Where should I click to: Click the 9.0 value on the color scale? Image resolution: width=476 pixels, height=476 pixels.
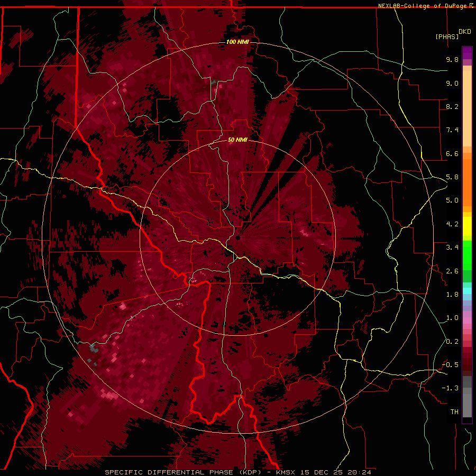point(452,83)
